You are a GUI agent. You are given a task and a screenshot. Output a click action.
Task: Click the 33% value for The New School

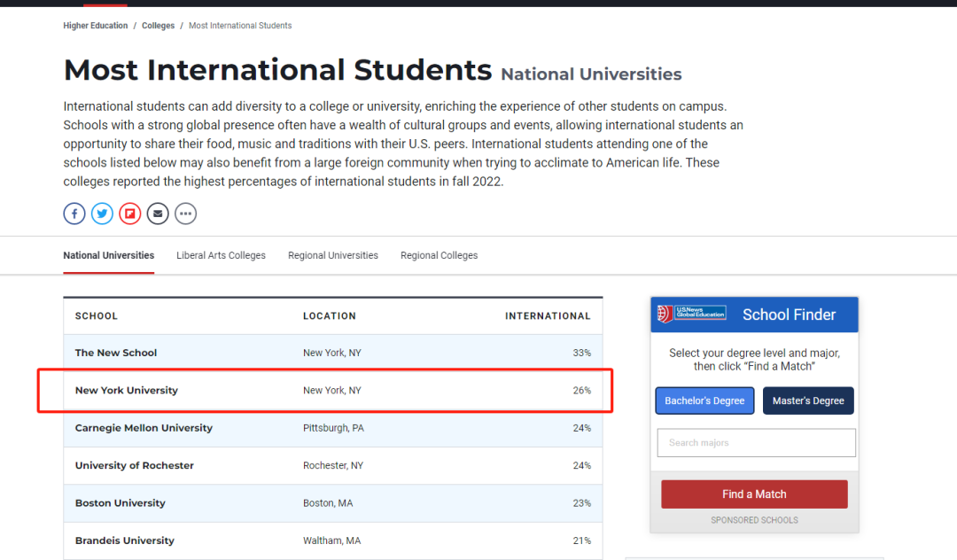point(581,353)
